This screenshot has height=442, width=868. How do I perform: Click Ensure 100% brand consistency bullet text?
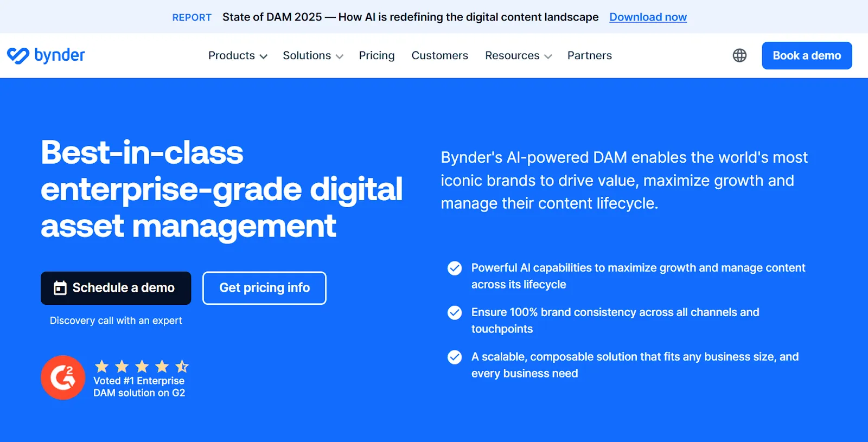click(615, 321)
